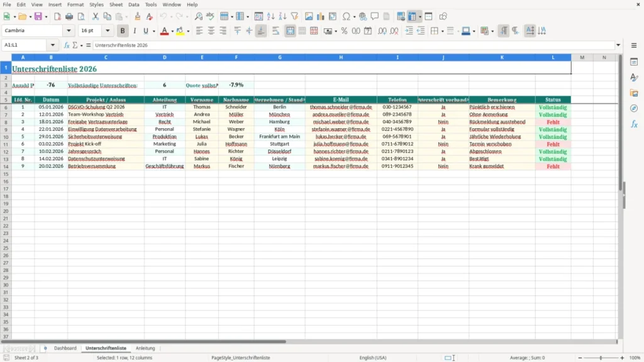Expand Name Box dropdown arrow

click(53, 45)
